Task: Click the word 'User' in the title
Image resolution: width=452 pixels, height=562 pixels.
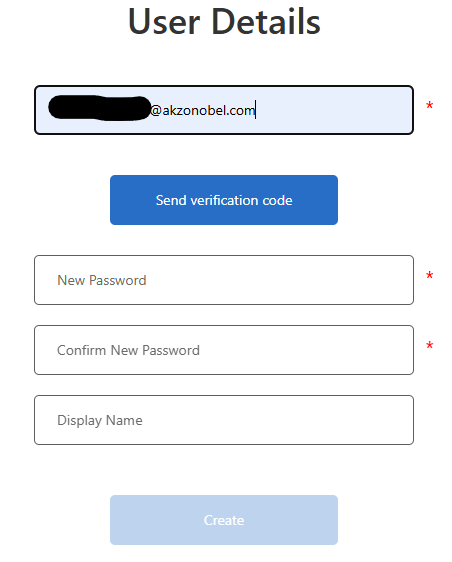Action: click(x=163, y=22)
